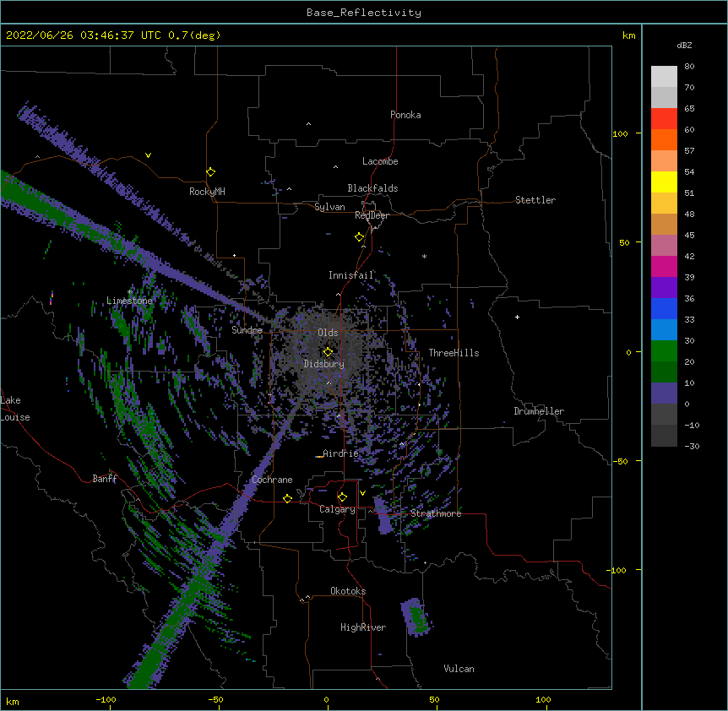Click the royal blue 33-36 dBZ legend swatch
Image resolution: width=728 pixels, height=711 pixels.
tap(664, 308)
